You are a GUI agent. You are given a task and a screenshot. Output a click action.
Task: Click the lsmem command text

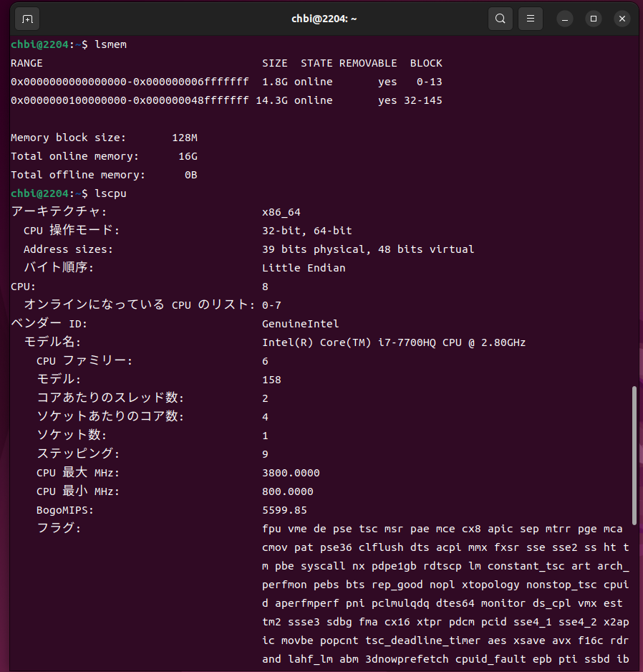coord(110,44)
